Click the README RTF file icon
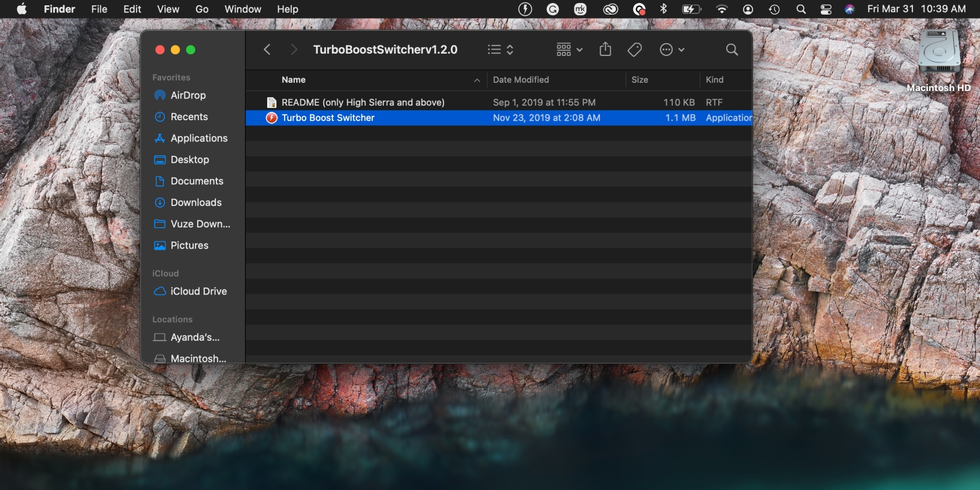This screenshot has height=490, width=980. 271,102
